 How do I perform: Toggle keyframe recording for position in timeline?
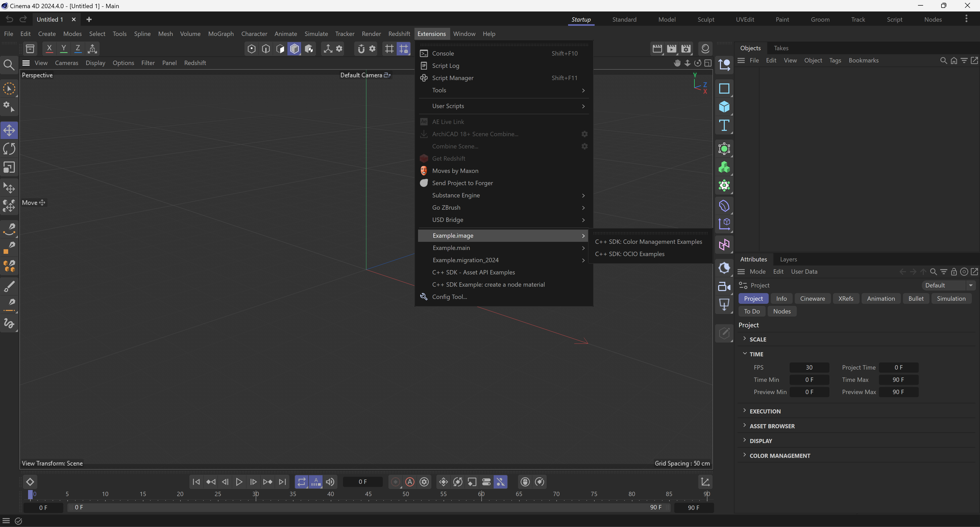pyautogui.click(x=443, y=482)
